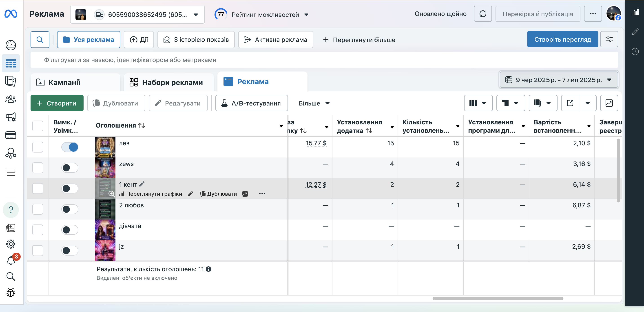The width and height of the screenshot is (644, 312).
Task: Open the news feed document icon
Action: pyautogui.click(x=11, y=228)
